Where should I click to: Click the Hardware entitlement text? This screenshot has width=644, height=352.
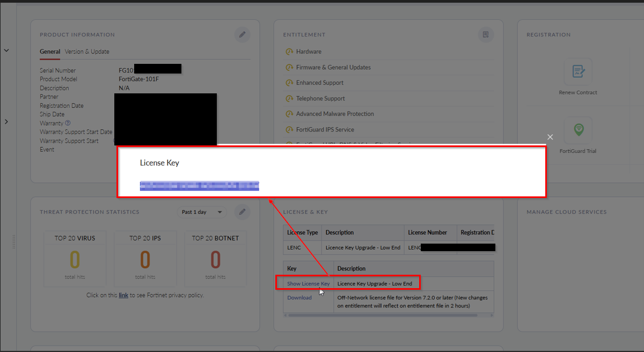309,52
